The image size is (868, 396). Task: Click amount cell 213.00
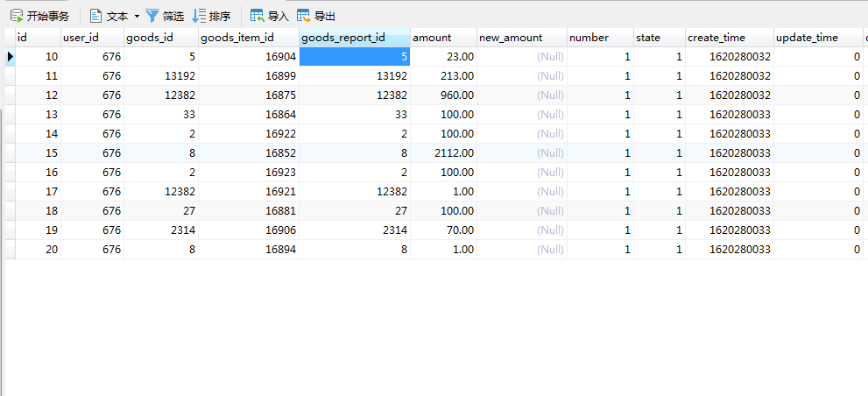point(443,76)
